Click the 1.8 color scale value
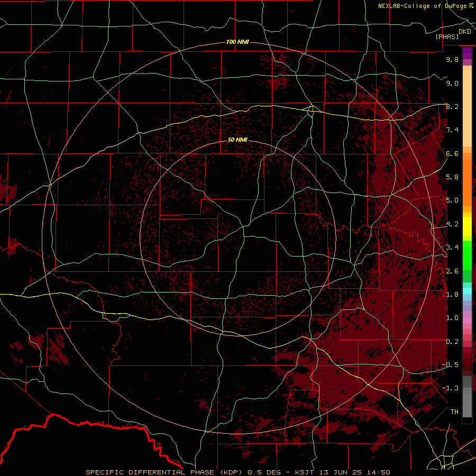The height and width of the screenshot is (476, 476). click(x=452, y=295)
